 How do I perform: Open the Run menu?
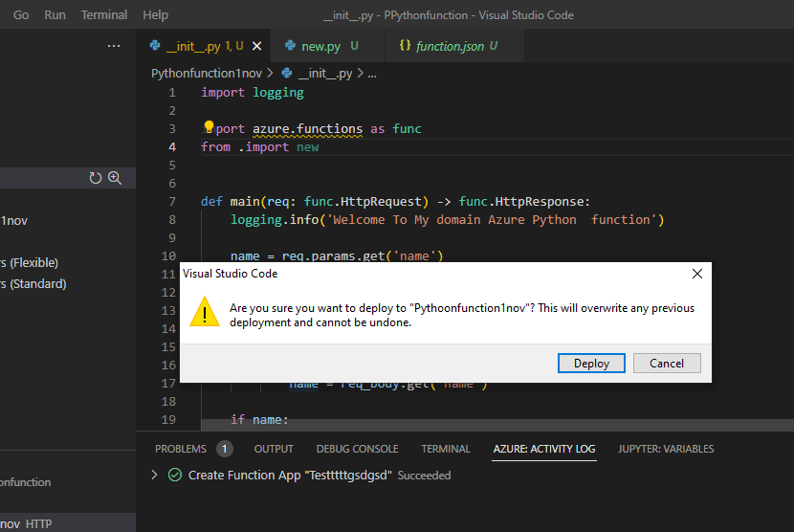point(55,14)
